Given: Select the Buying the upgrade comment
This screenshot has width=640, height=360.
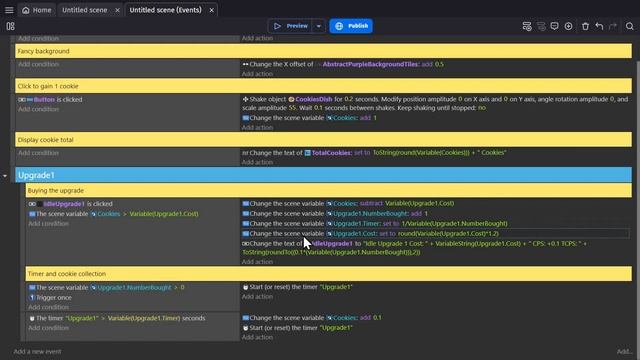Looking at the screenshot, I should pyautogui.click(x=329, y=191).
